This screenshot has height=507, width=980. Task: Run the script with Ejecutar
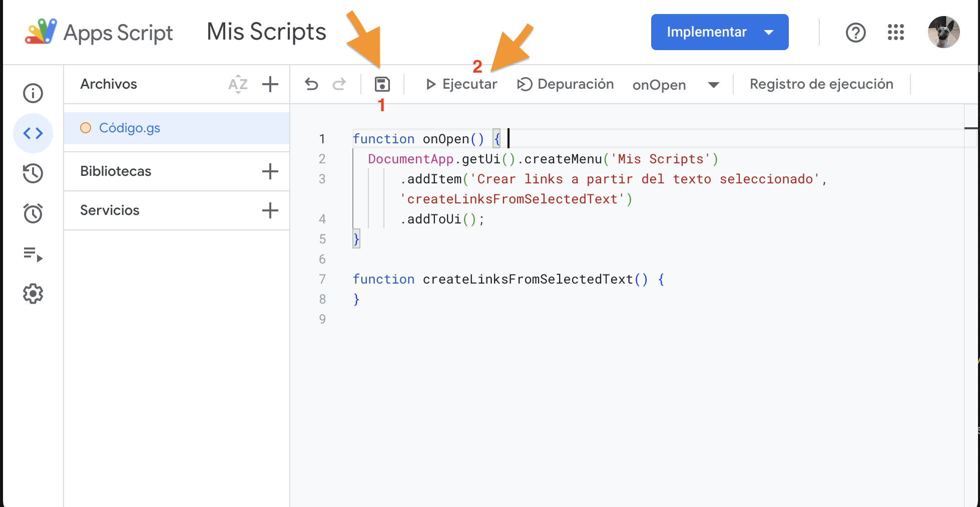(x=461, y=84)
